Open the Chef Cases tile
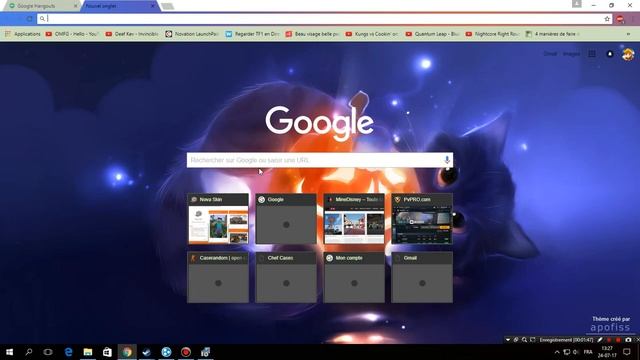 286,277
